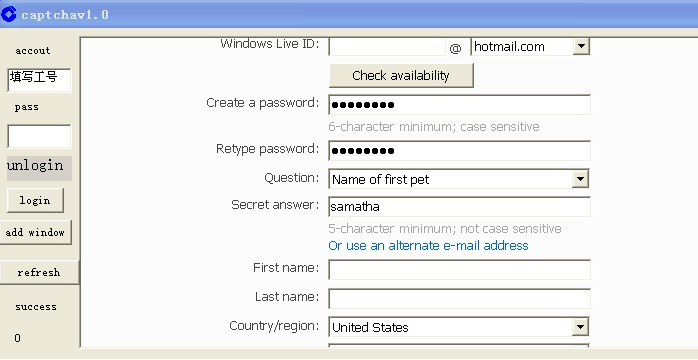Focus the Last name input field
The image size is (698, 360).
(459, 299)
